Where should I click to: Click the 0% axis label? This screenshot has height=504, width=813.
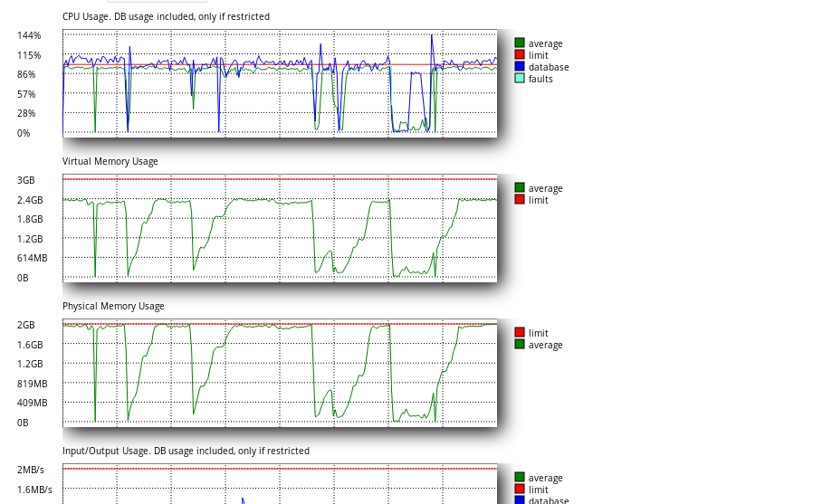pyautogui.click(x=24, y=133)
